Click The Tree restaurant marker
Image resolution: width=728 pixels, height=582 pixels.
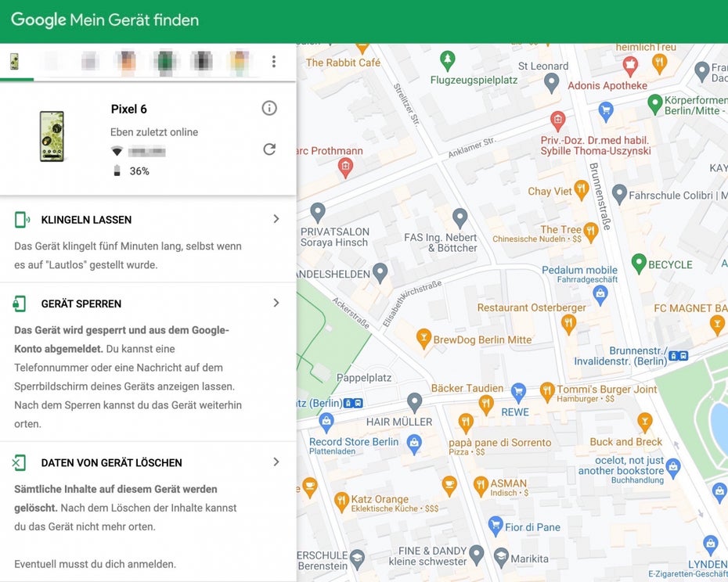(590, 232)
